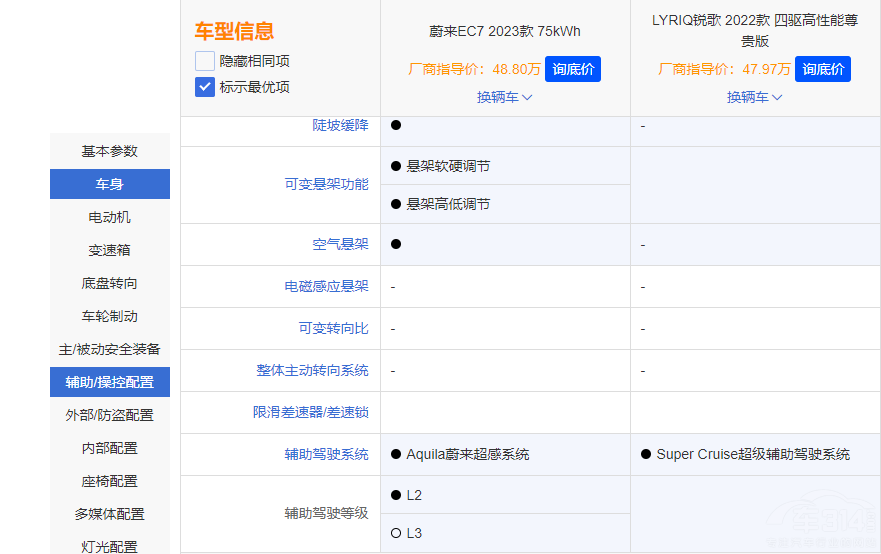The height and width of the screenshot is (554, 881).
Task: Open 换辆车 dropdown for LYRIQ锐歌
Action: (x=754, y=97)
